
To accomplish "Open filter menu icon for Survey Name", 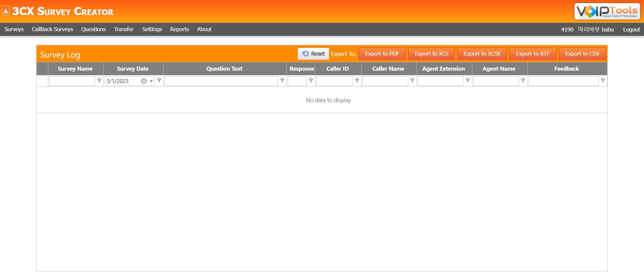I will (x=99, y=80).
